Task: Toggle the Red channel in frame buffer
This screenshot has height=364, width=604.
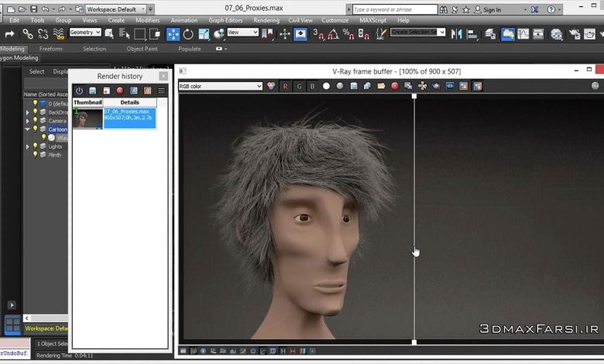Action: pyautogui.click(x=285, y=86)
